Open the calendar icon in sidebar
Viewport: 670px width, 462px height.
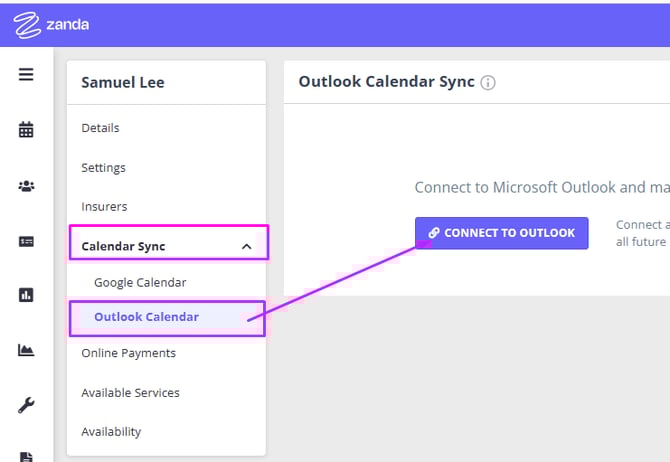pos(26,129)
